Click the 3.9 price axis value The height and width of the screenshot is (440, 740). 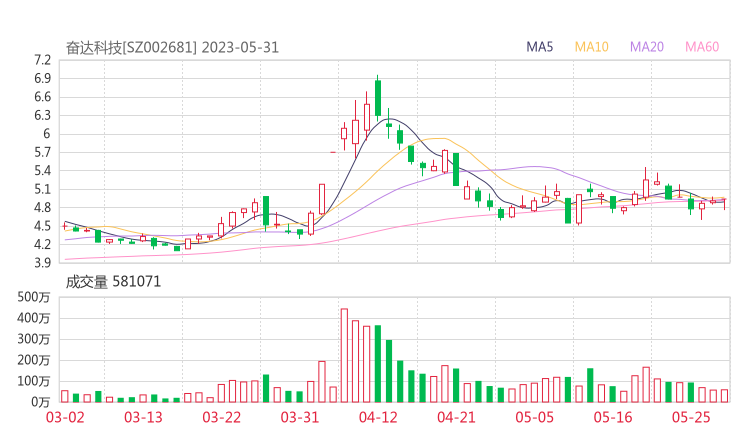click(x=42, y=263)
